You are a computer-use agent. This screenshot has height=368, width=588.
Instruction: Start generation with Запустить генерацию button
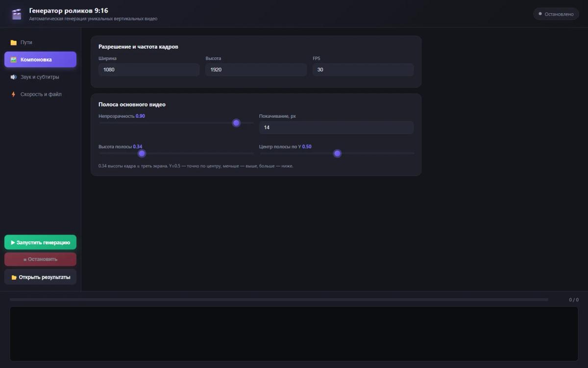pyautogui.click(x=40, y=242)
